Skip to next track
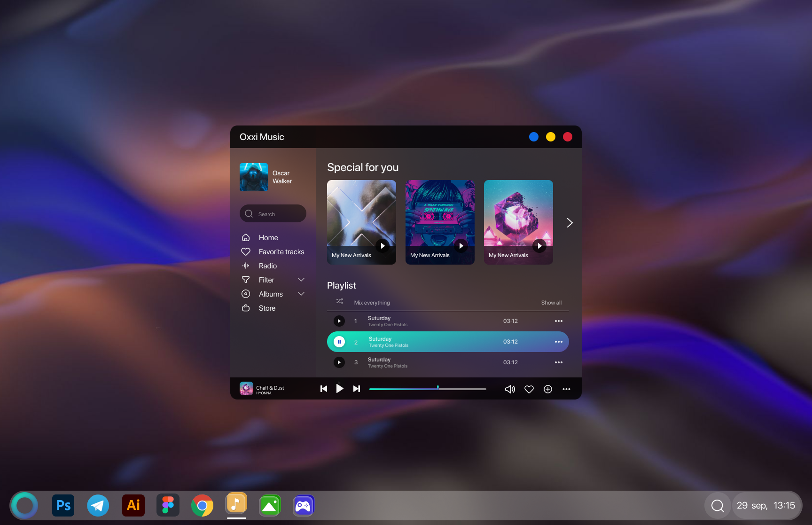 pos(357,389)
